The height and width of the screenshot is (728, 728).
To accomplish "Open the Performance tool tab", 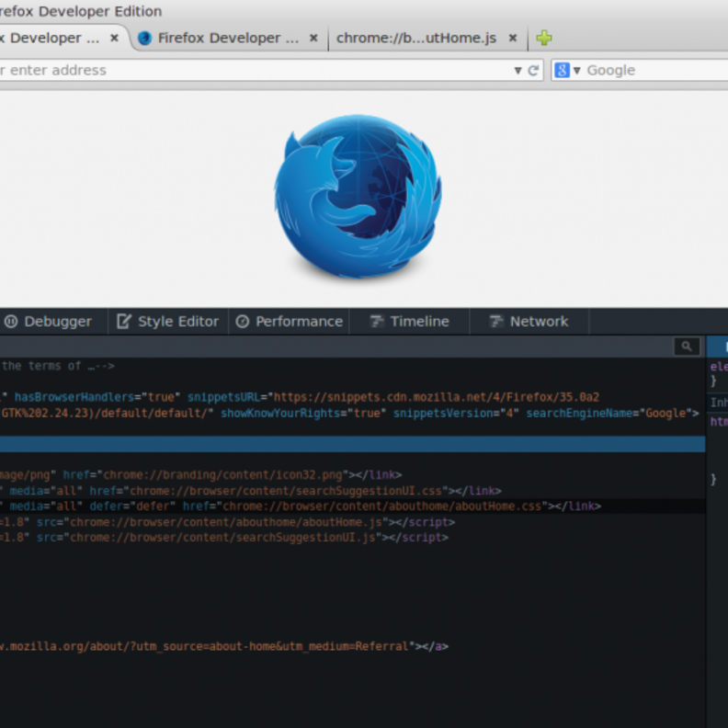I will tap(290, 322).
